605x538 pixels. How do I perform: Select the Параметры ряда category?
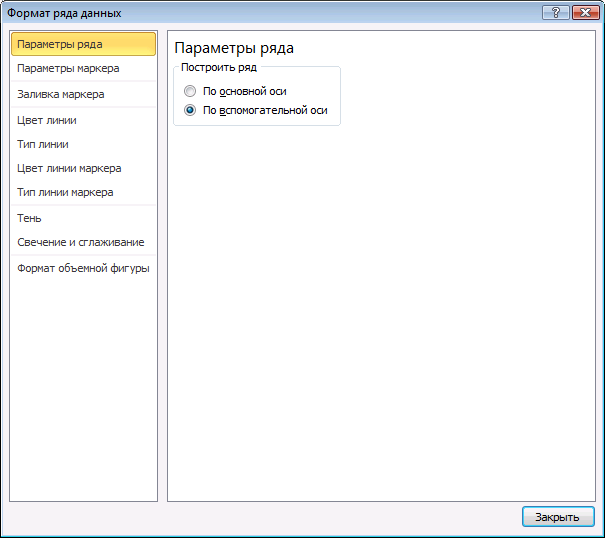pos(83,44)
